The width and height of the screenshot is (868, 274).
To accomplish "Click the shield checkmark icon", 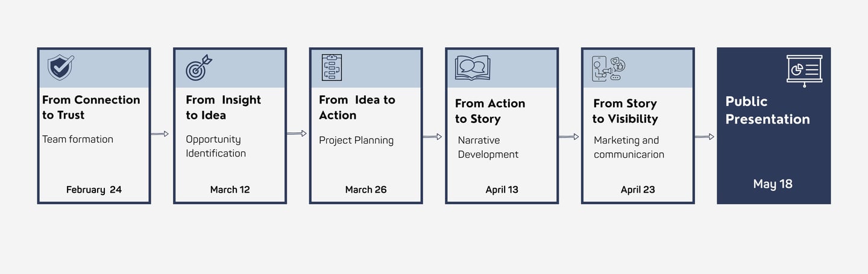I will 60,67.
